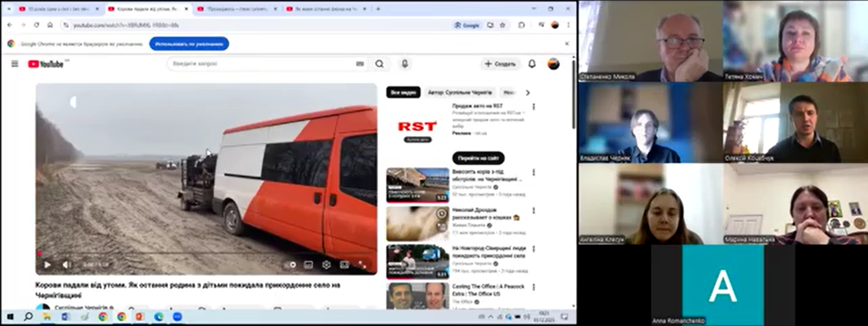Start voice search with the microphone icon
Viewport: 868px width, 326px height.
coord(405,64)
